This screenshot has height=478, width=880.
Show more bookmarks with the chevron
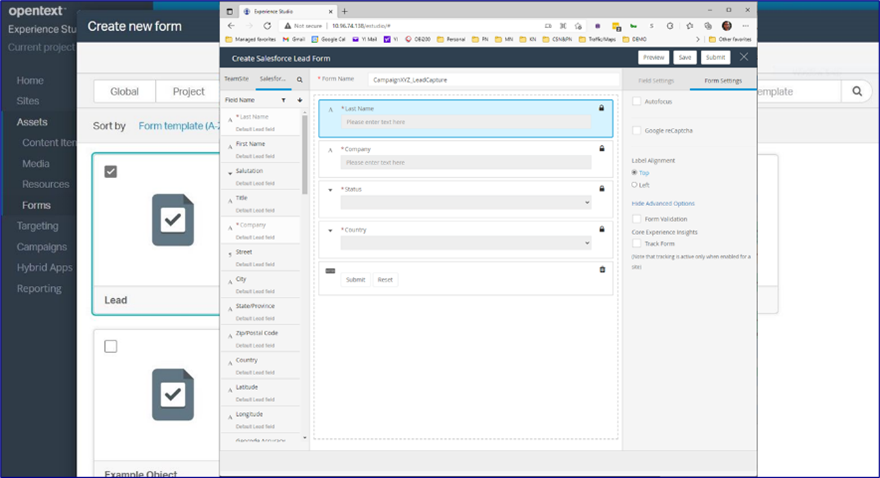698,39
